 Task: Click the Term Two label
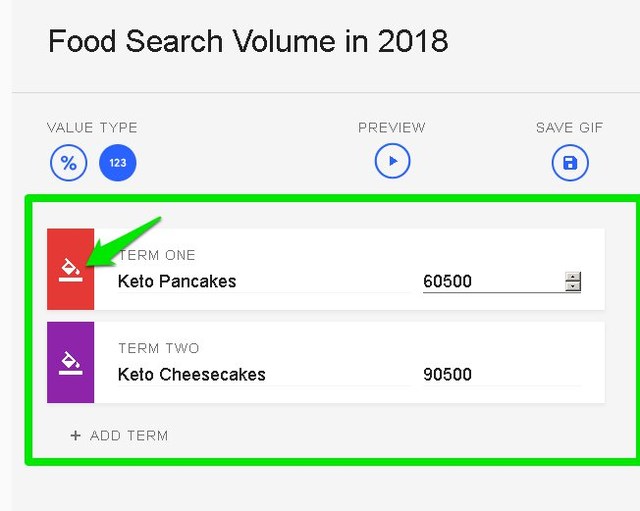[x=158, y=348]
